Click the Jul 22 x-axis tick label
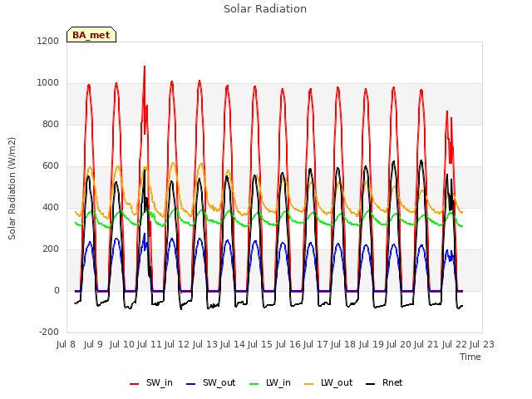The width and height of the screenshot is (532, 399). 454,344
